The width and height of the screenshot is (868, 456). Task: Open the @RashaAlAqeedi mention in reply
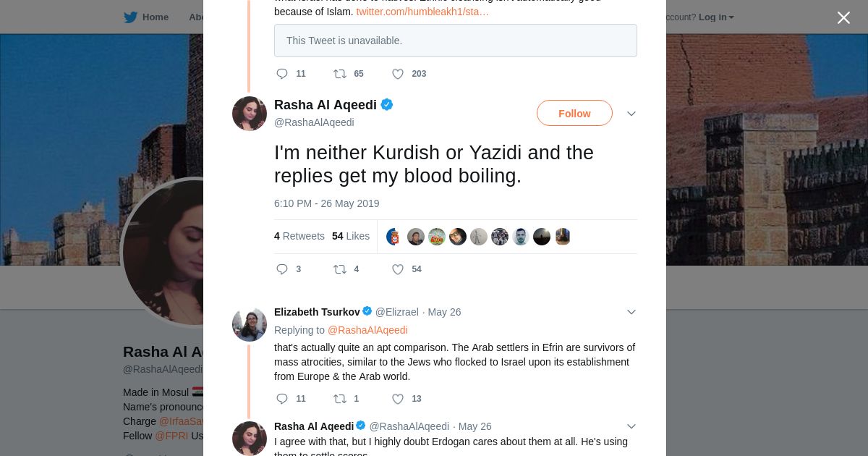[x=367, y=330]
